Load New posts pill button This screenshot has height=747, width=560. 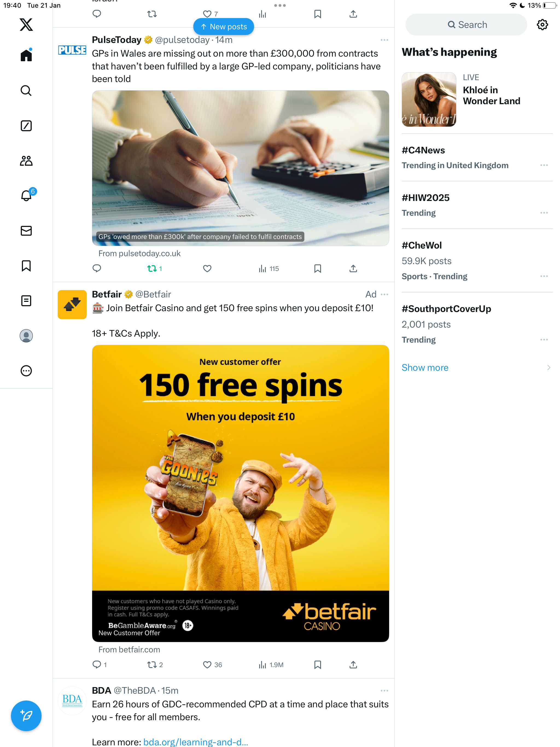click(224, 27)
